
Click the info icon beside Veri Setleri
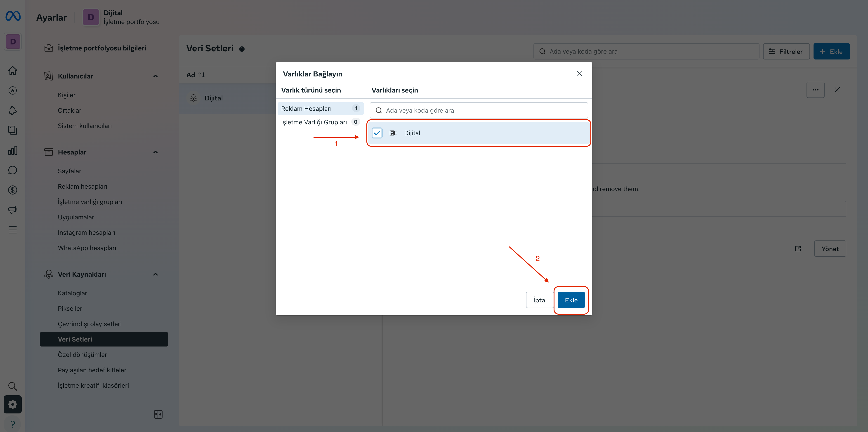(242, 49)
